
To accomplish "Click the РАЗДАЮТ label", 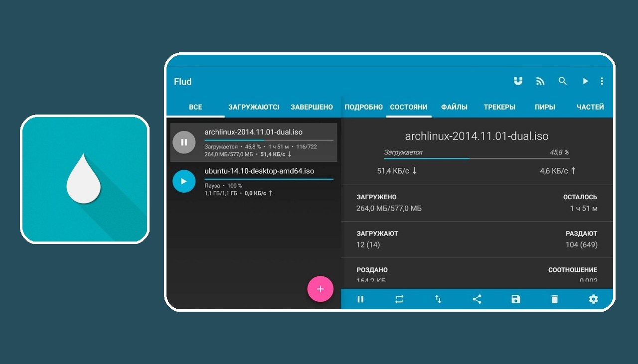I will [x=582, y=234].
